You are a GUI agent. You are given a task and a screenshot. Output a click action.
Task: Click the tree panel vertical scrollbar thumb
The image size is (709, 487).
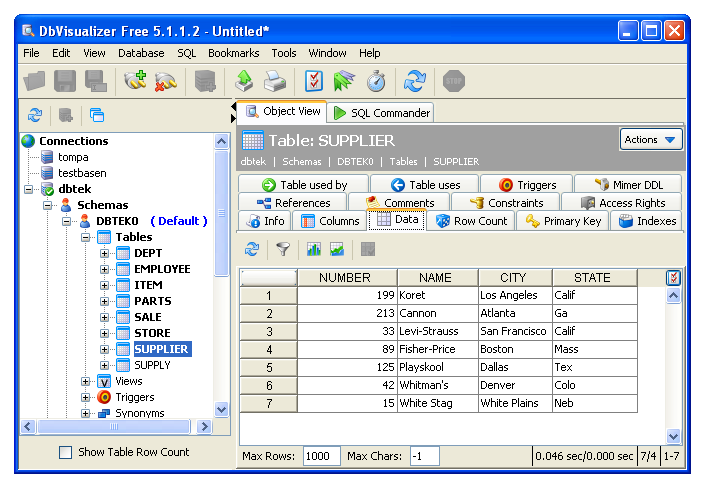tap(222, 213)
